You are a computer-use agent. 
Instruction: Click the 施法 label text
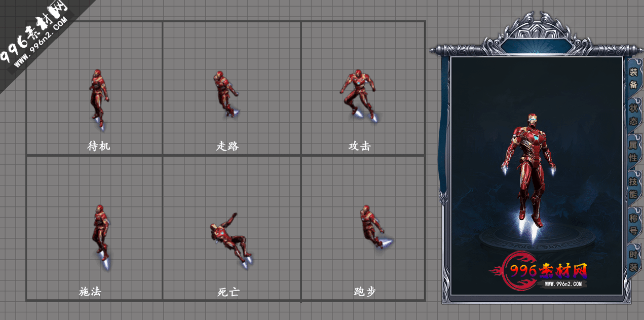(90, 292)
